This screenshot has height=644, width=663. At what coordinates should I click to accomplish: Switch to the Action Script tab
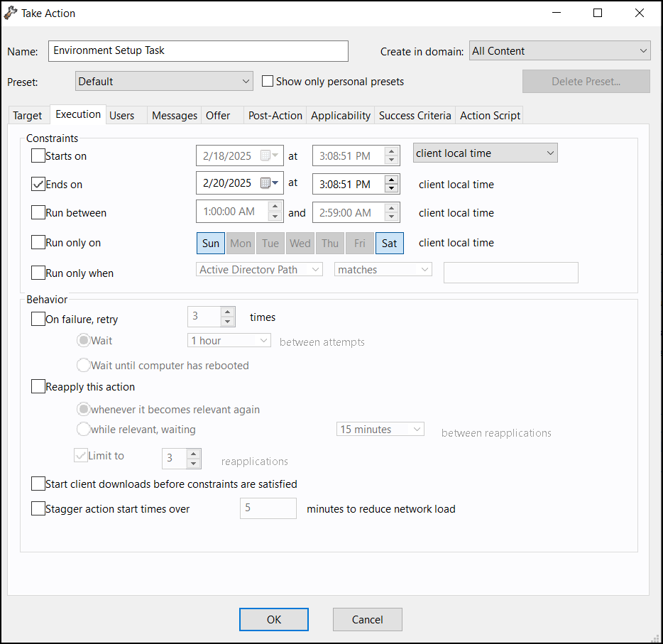click(x=489, y=115)
